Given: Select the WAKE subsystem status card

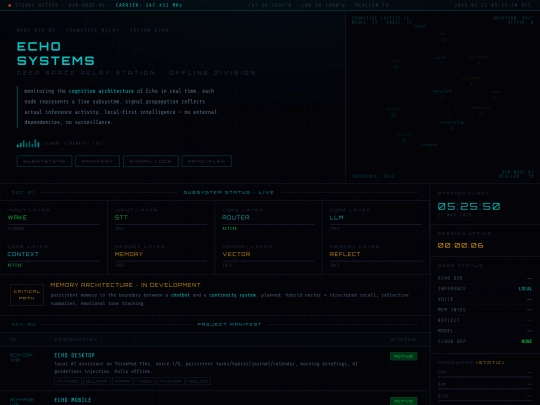Looking at the screenshot, I should coord(53,219).
